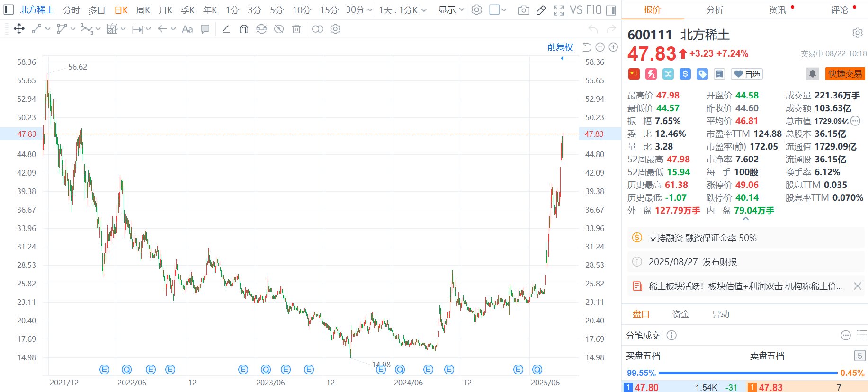
Task: Expand chart measurement tool dropdown arrow
Action: tap(123, 29)
